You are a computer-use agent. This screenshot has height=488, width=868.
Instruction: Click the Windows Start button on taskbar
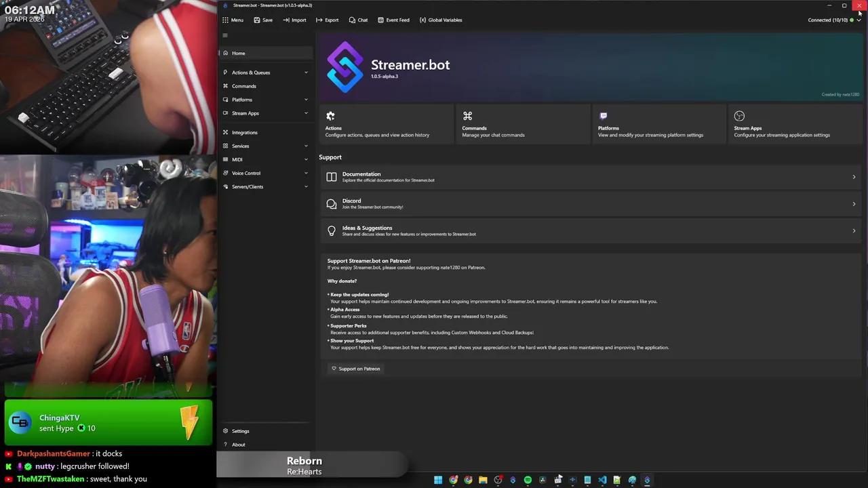point(438,480)
